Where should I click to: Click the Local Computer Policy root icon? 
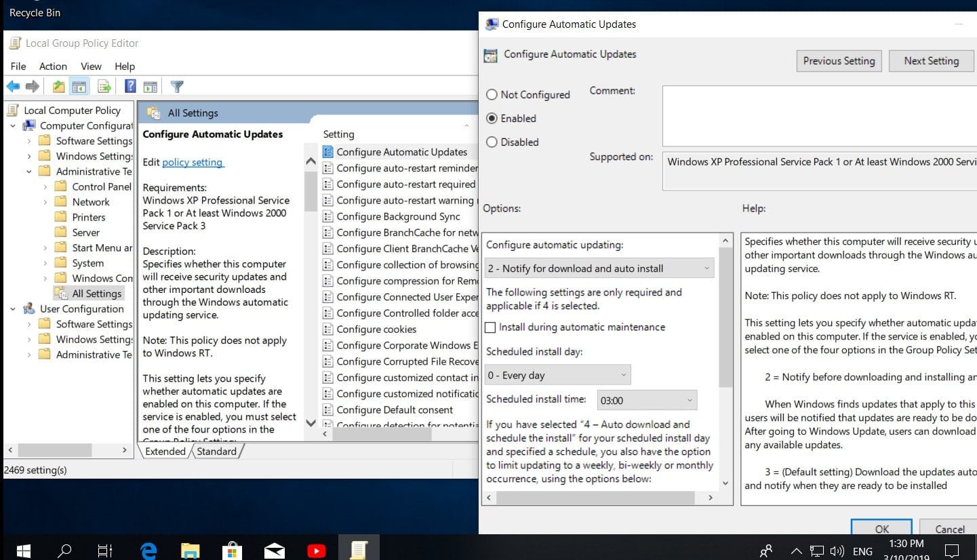13,110
